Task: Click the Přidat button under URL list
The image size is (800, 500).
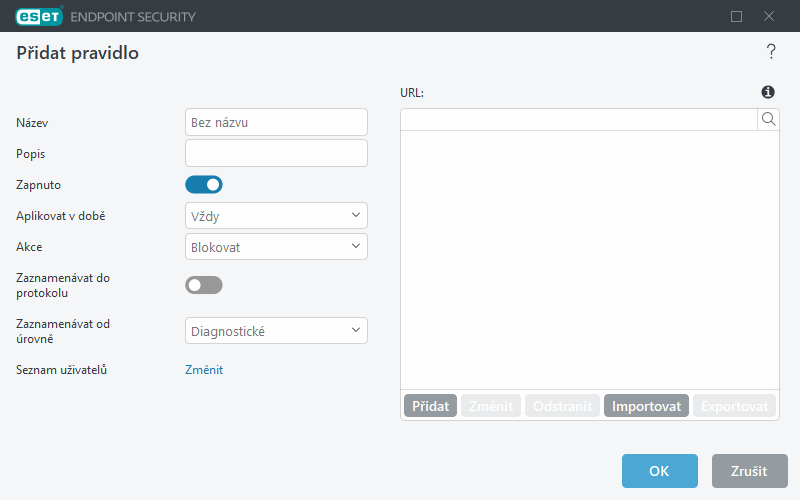Action: click(x=431, y=406)
